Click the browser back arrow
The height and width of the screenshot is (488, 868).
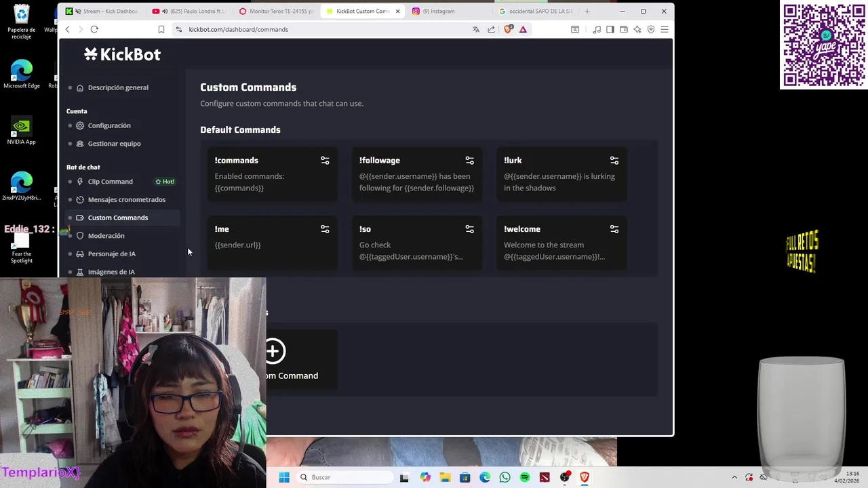click(67, 29)
